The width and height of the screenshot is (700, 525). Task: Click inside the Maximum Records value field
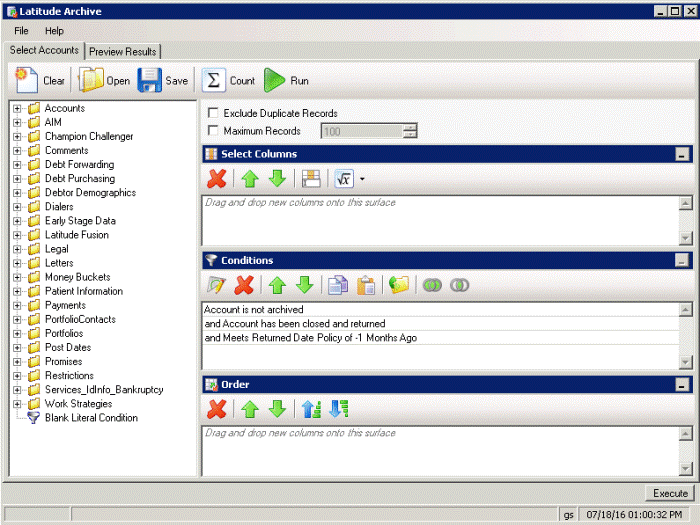[x=362, y=131]
